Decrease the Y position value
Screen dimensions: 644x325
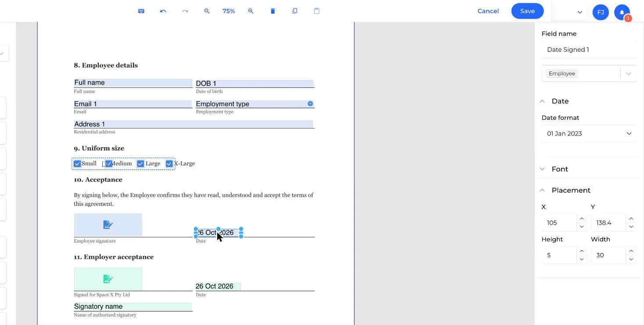coord(631,227)
